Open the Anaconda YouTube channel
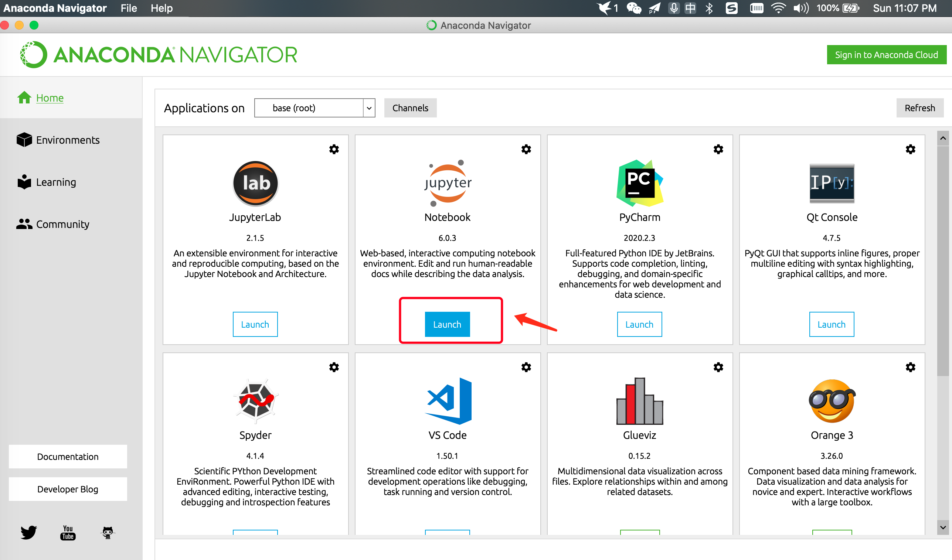The width and height of the screenshot is (952, 560). (x=68, y=532)
